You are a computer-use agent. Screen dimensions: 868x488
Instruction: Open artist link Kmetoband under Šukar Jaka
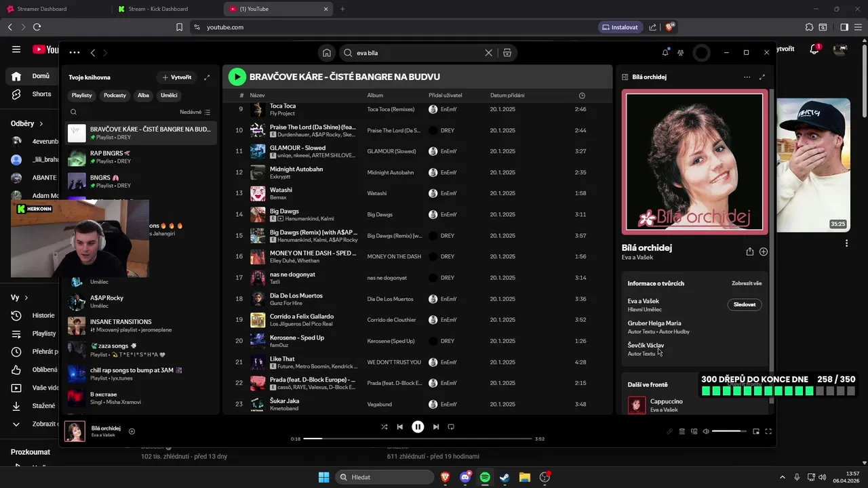coord(284,408)
